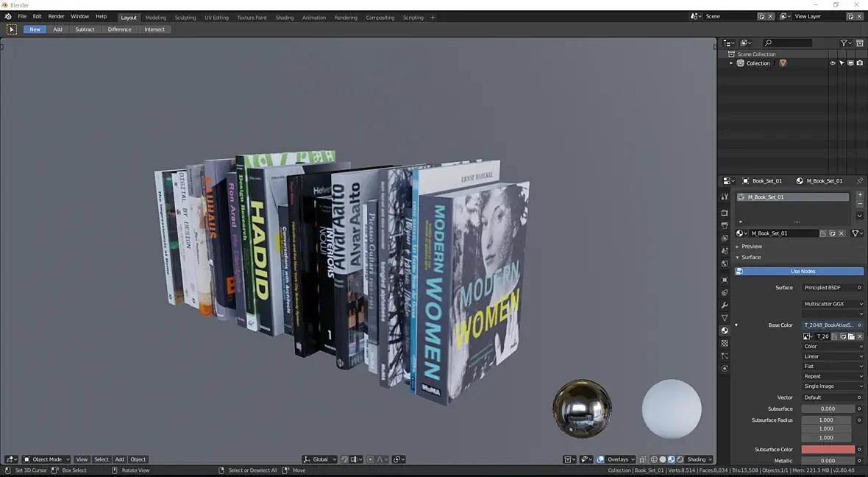
Task: Open the Object Data mesh tab
Action: (x=725, y=318)
